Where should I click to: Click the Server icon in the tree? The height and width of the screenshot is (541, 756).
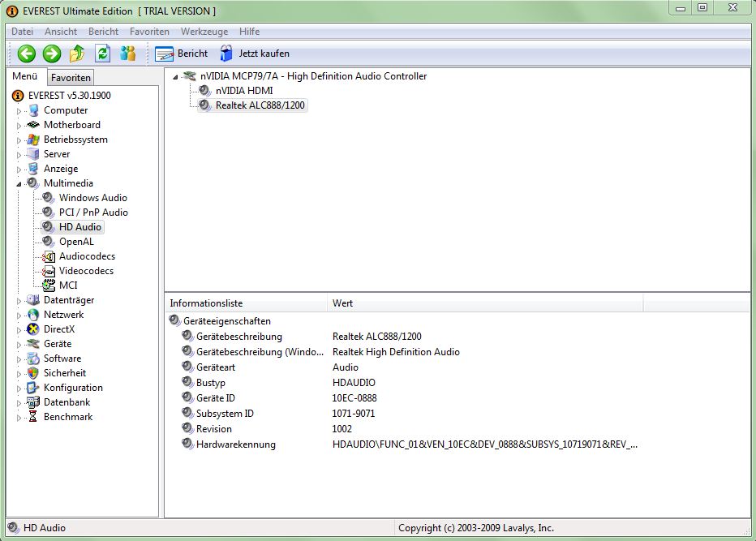coord(33,154)
